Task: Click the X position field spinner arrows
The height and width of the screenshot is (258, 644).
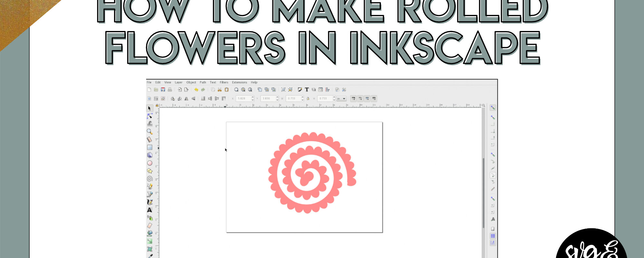Action: (253, 99)
